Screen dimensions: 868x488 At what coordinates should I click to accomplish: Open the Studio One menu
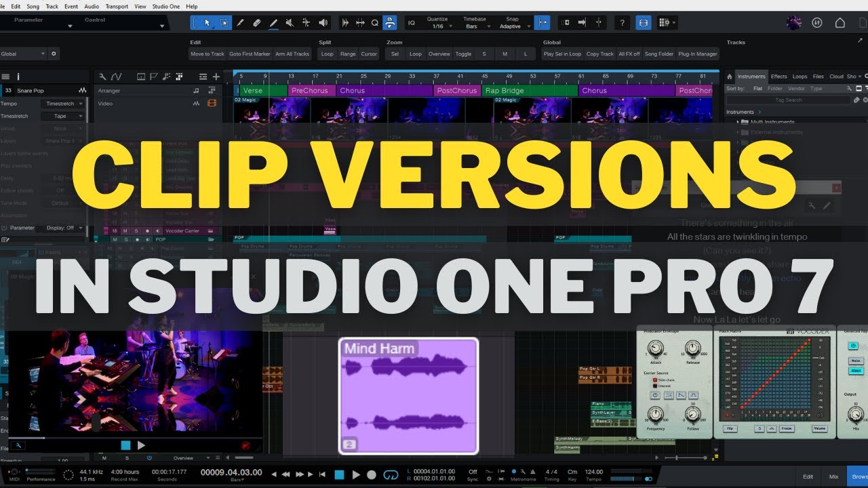tap(166, 6)
